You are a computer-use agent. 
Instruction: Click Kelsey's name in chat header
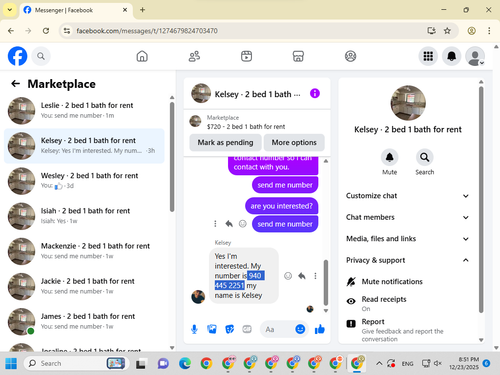pos(257,94)
